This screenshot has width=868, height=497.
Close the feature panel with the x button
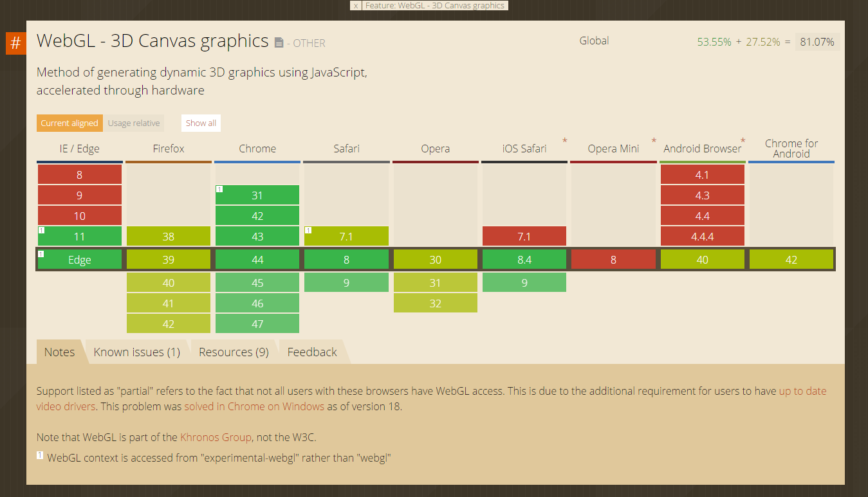click(356, 5)
